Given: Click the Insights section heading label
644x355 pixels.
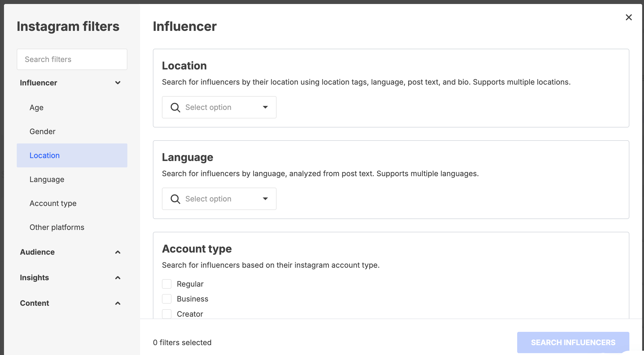Looking at the screenshot, I should click(x=35, y=278).
